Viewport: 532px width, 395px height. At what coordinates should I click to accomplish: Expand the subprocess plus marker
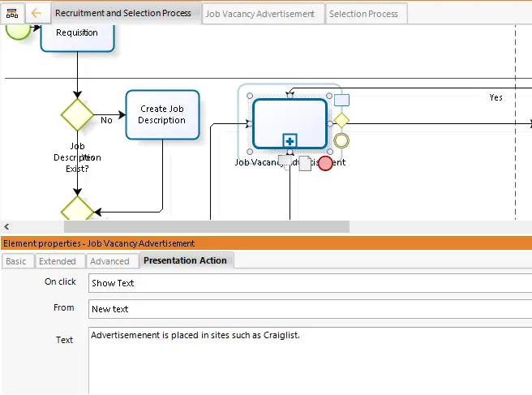click(290, 141)
